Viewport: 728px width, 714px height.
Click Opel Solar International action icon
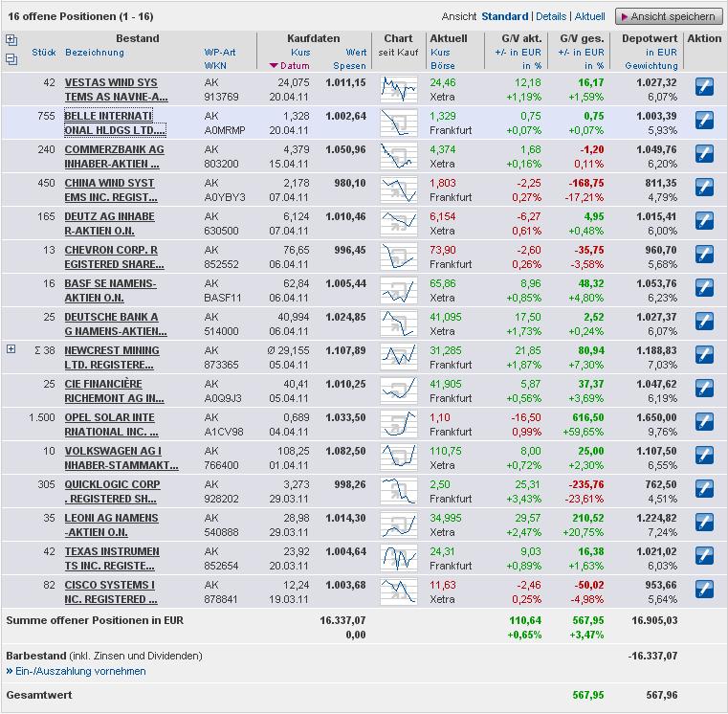pos(704,422)
